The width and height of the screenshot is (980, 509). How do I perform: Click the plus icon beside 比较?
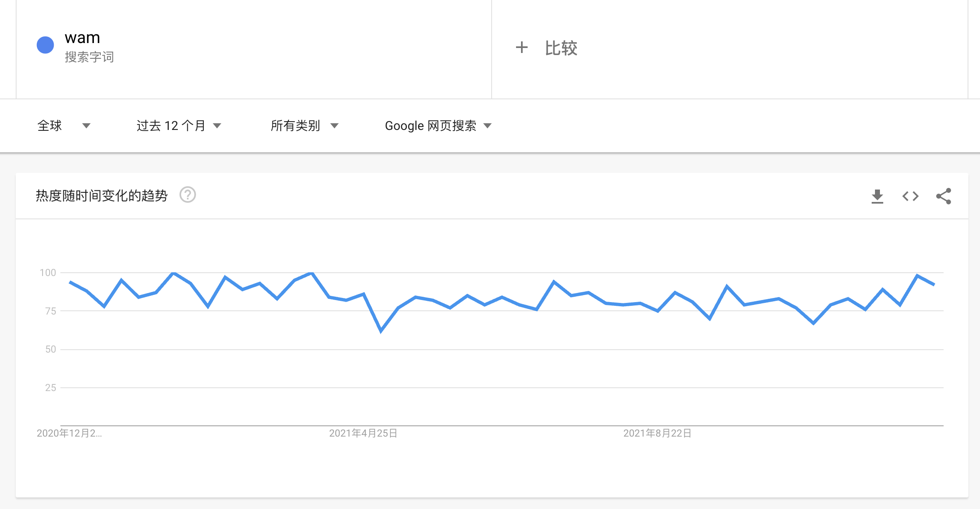point(522,48)
